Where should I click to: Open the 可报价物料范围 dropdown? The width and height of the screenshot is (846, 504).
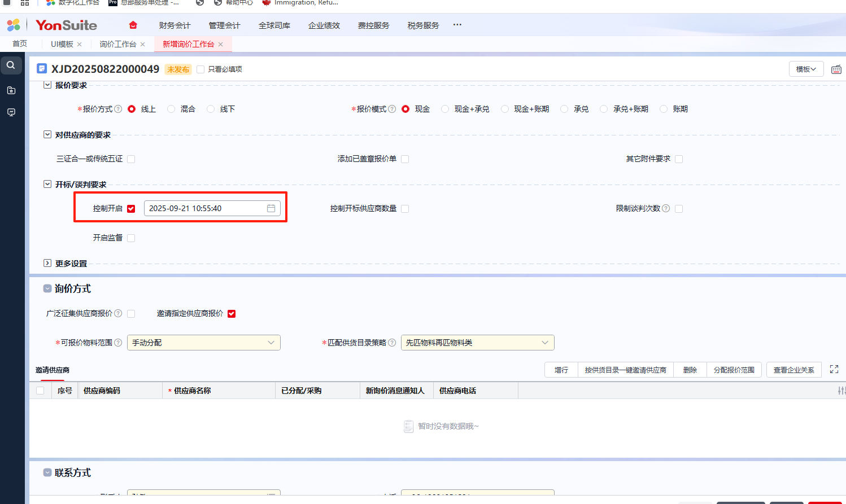click(203, 343)
